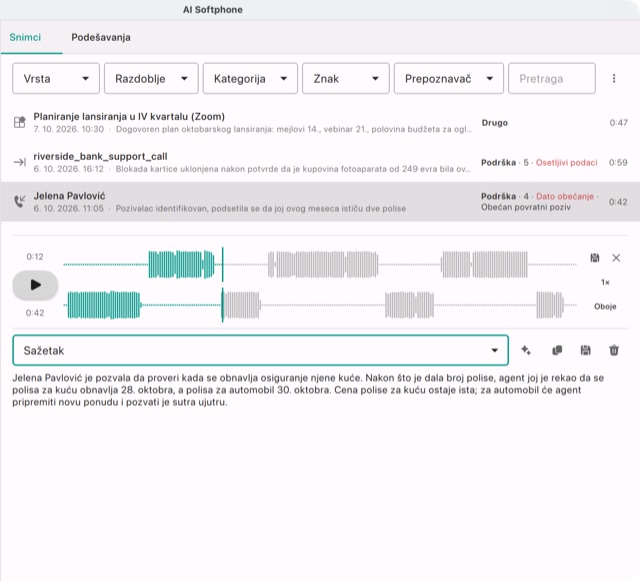Seek in the upper waveform track
Screen dimensions: 640x581
click(320, 265)
